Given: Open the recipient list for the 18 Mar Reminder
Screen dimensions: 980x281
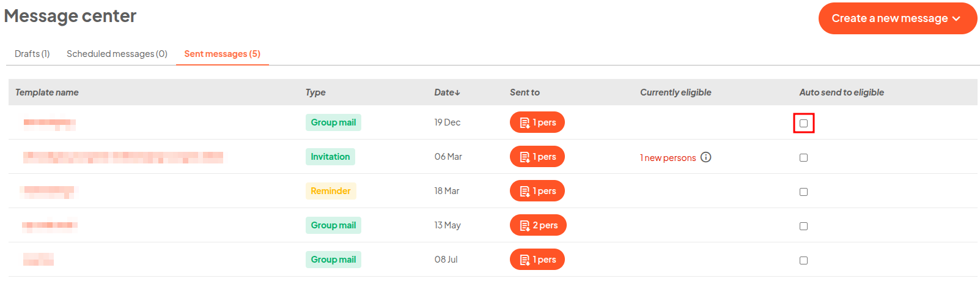Looking at the screenshot, I should coord(537,191).
